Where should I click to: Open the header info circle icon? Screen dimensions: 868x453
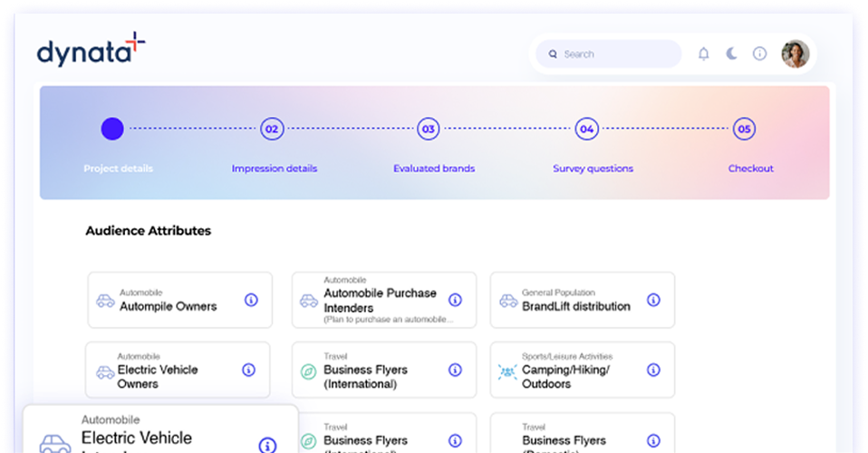click(759, 53)
